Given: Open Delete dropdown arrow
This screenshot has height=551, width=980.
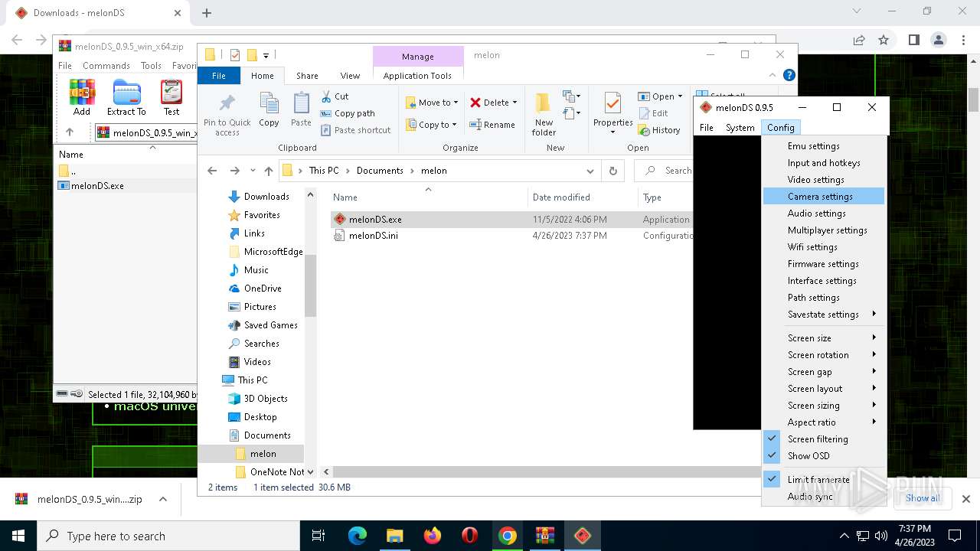Looking at the screenshot, I should pyautogui.click(x=514, y=103).
